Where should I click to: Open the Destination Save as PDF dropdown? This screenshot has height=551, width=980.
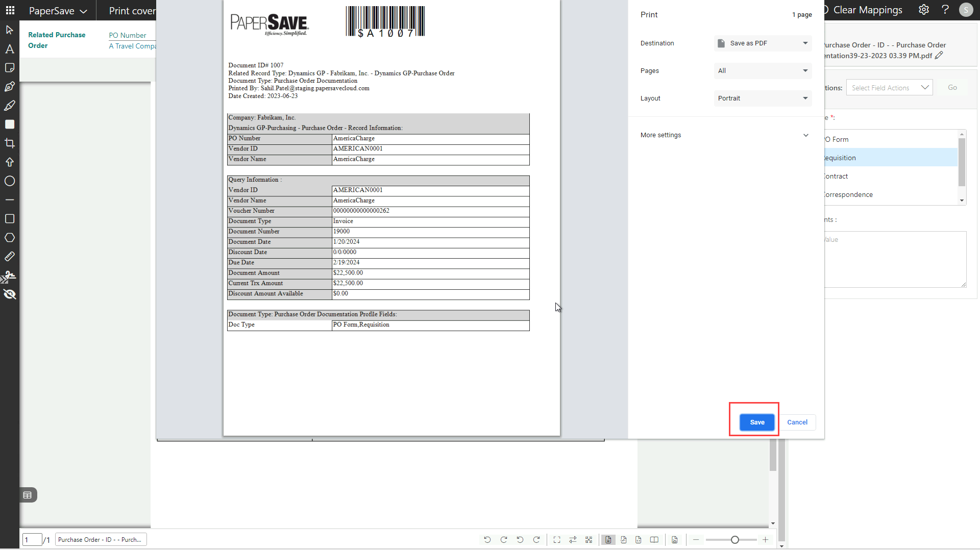click(x=763, y=43)
